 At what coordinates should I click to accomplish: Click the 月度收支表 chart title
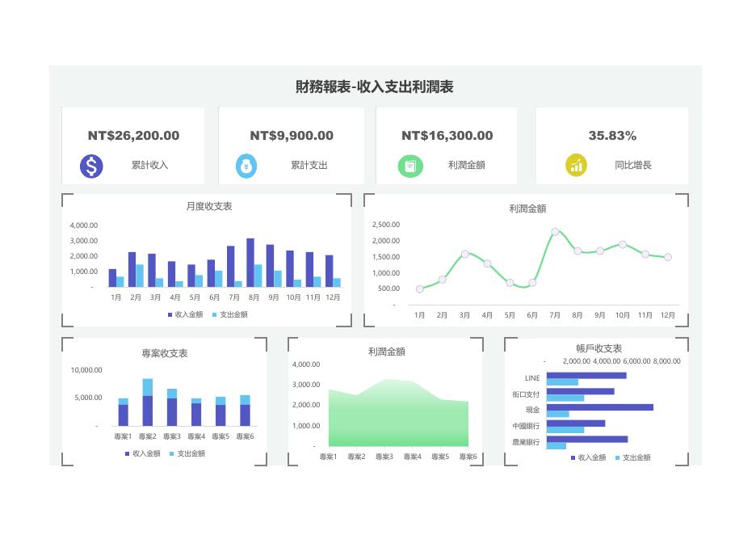pos(209,206)
